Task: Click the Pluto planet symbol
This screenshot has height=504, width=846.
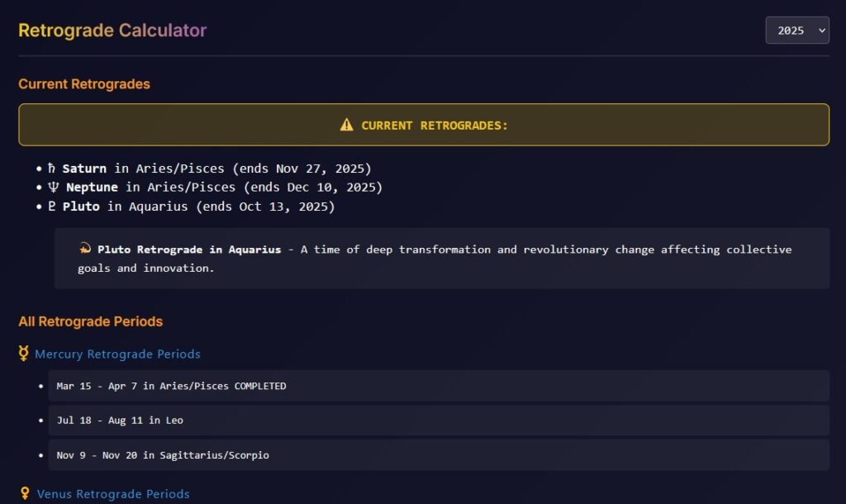Action: point(51,207)
